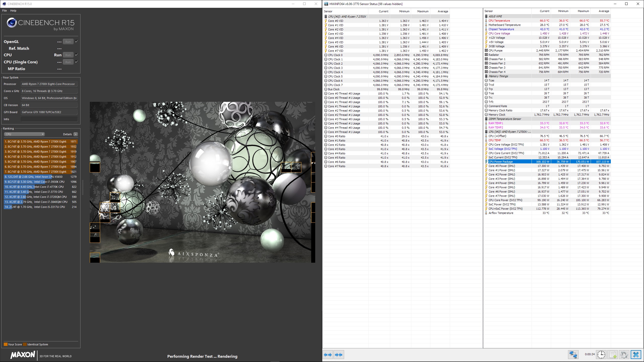Close sensors with the blue X icon
Image resolution: width=644 pixels, height=362 pixels.
pyautogui.click(x=636, y=354)
